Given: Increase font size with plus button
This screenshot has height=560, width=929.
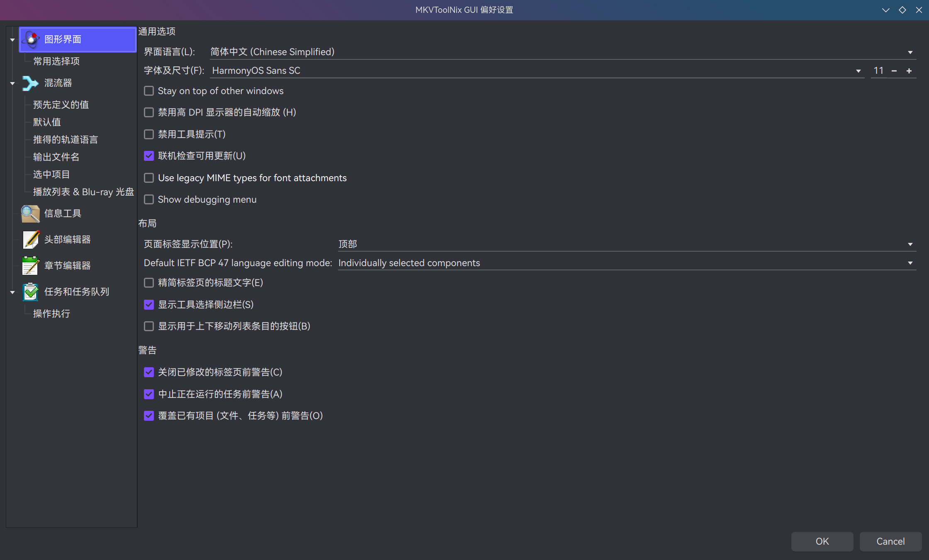Looking at the screenshot, I should click(x=909, y=70).
